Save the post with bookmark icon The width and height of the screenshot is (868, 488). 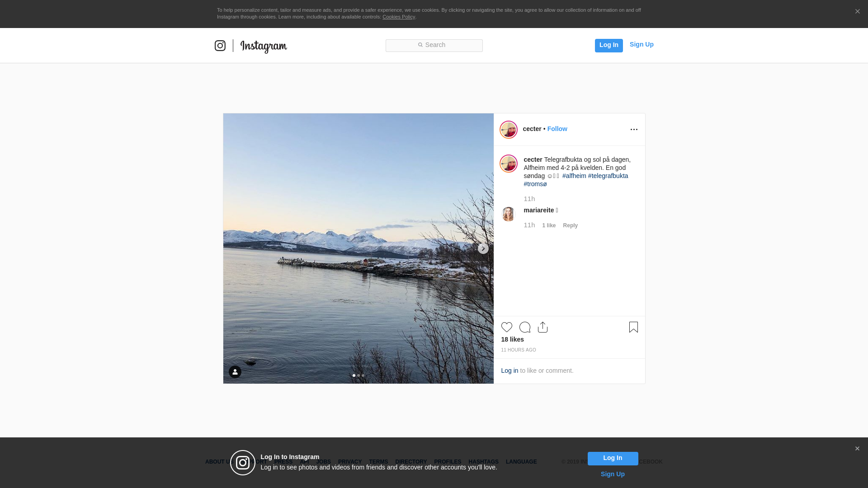tap(633, 327)
